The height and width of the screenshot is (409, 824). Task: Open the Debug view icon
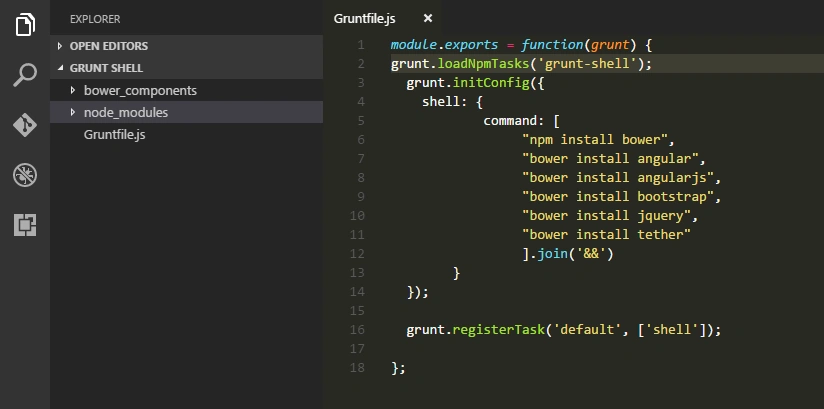point(25,175)
